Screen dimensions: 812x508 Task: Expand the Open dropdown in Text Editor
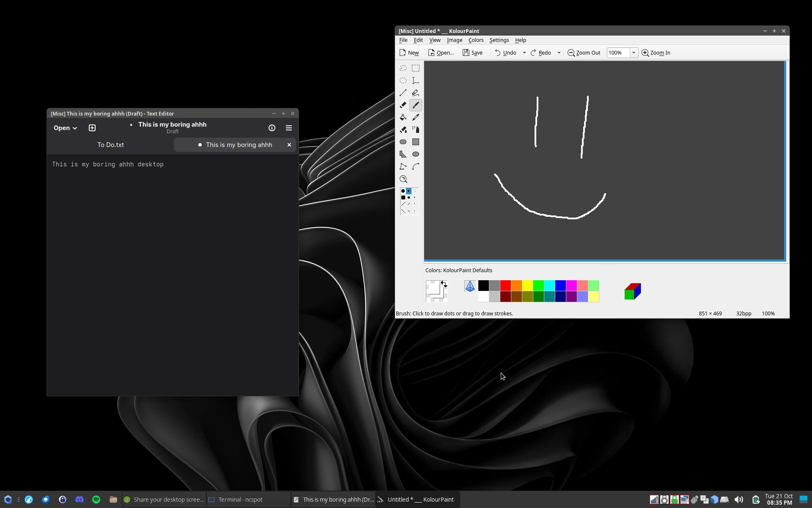(65, 128)
